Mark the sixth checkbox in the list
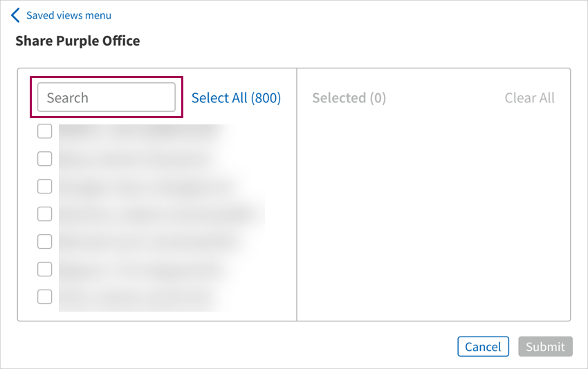 click(x=44, y=269)
